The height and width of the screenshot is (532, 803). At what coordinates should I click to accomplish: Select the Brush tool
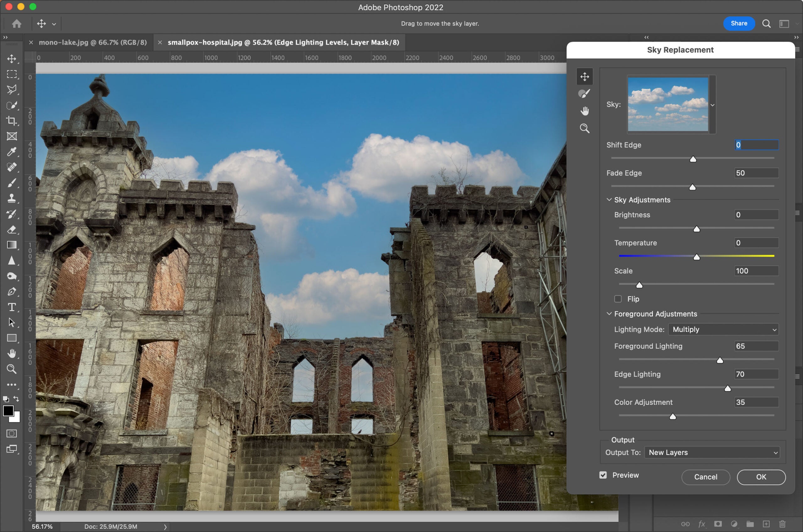[x=12, y=183]
